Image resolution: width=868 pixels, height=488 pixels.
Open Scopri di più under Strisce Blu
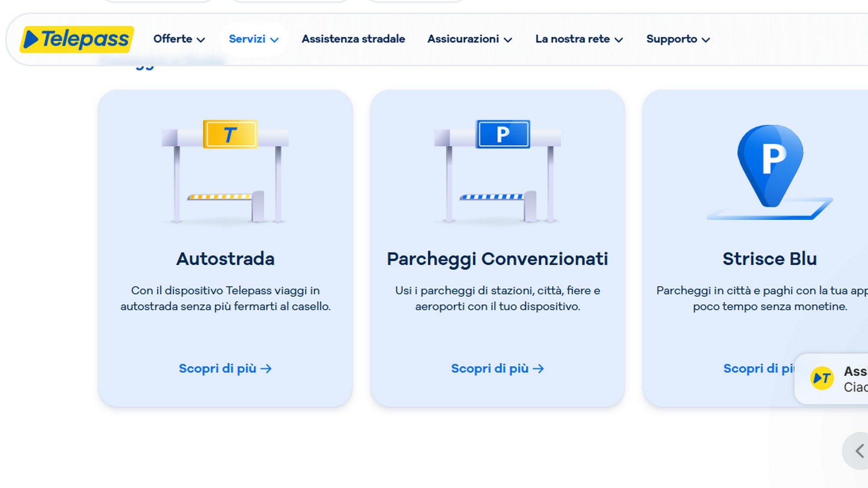(759, 369)
